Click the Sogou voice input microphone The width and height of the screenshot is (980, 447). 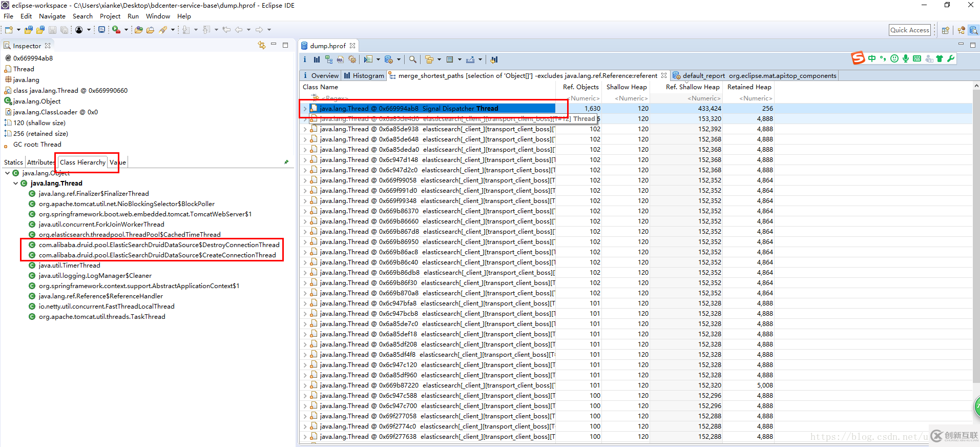click(906, 58)
